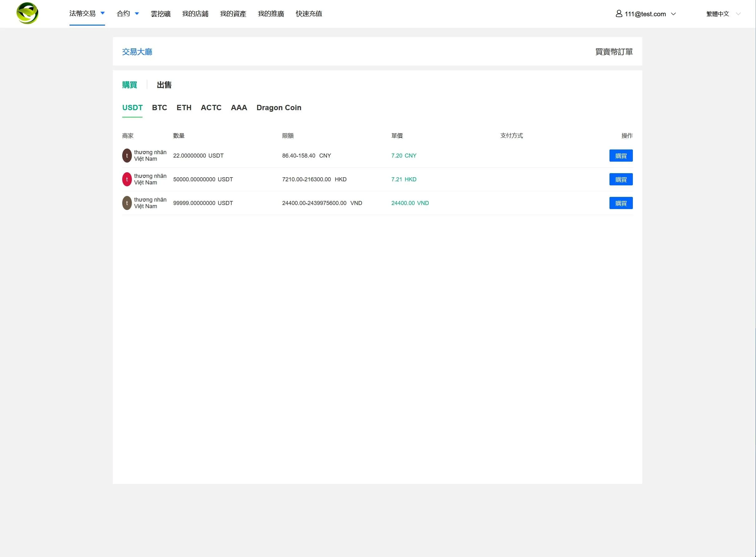Click the red merchant avatar in second row
This screenshot has width=756, height=557.
point(127,179)
